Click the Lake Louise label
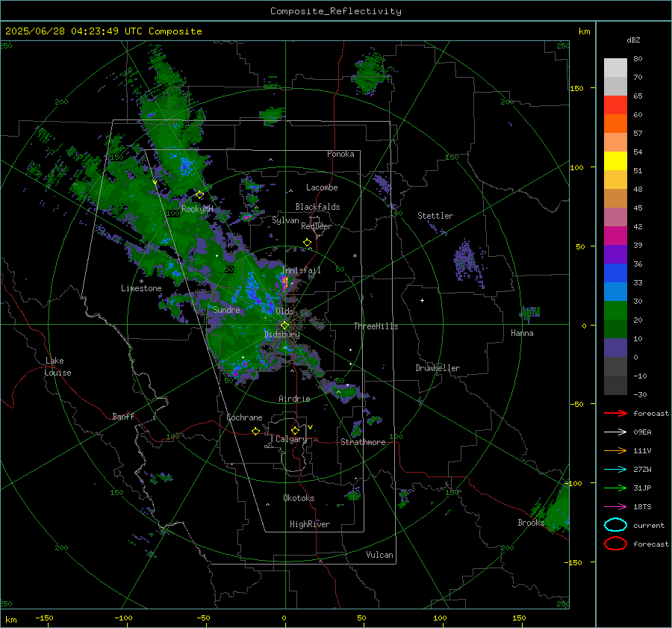Image resolution: width=672 pixels, height=628 pixels. click(x=57, y=367)
